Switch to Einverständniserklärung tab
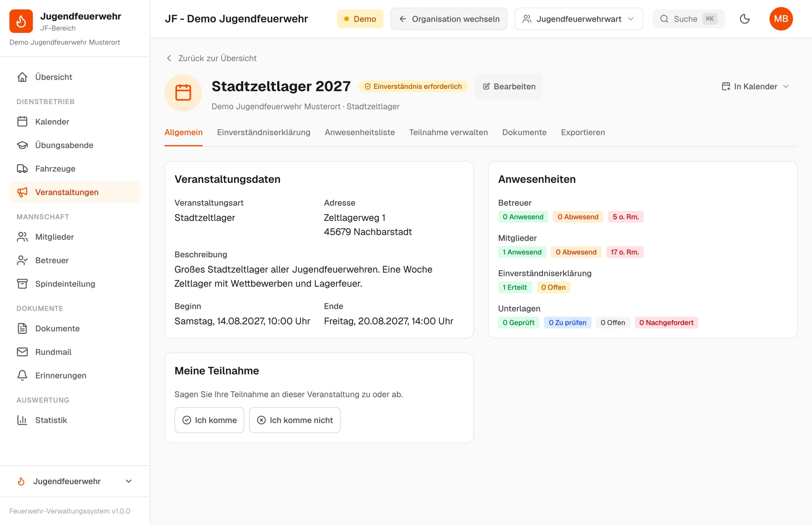 [x=264, y=132]
